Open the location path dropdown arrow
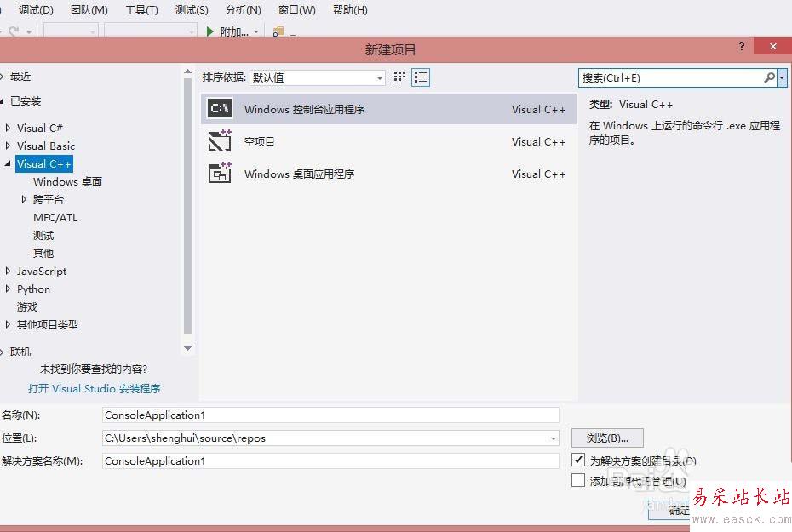792x532 pixels. pos(553,438)
